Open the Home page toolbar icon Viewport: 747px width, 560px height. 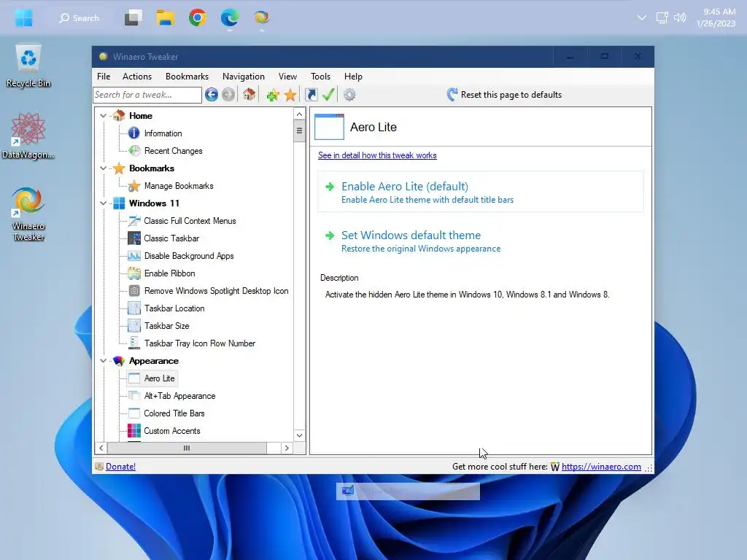pyautogui.click(x=249, y=95)
